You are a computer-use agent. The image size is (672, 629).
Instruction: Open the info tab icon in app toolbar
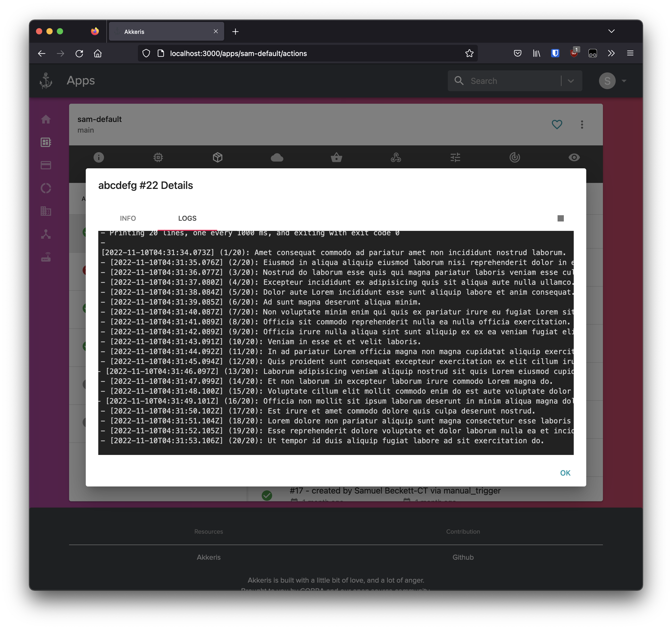pos(99,157)
